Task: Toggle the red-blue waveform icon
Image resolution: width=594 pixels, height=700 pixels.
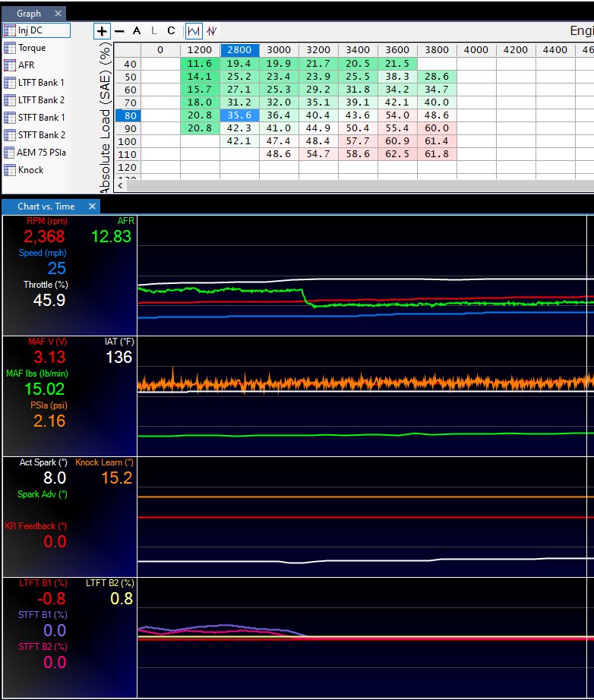Action: (212, 31)
